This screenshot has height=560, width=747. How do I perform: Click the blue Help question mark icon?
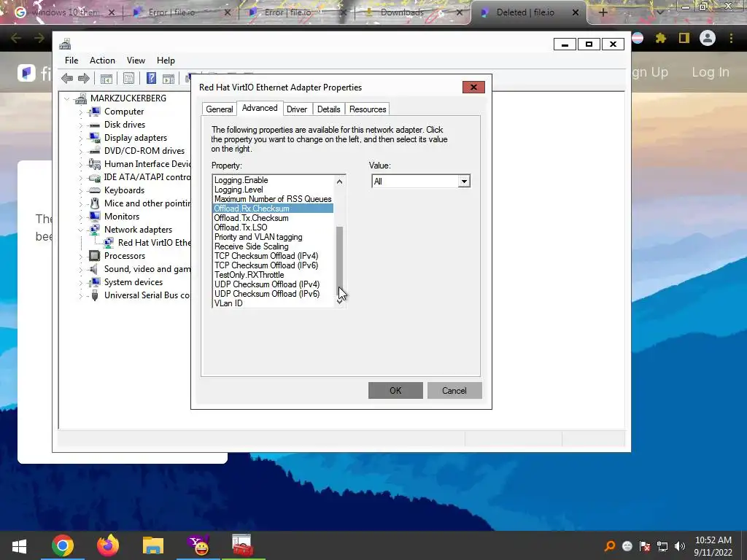point(151,78)
